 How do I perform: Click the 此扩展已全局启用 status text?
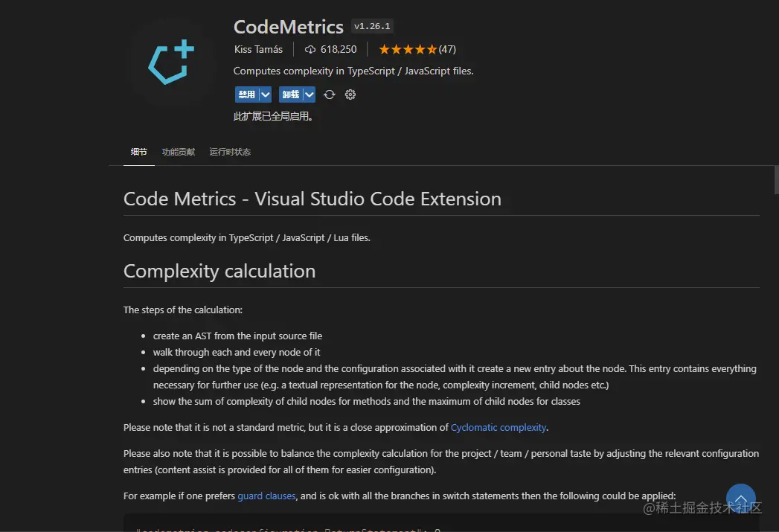coord(273,116)
